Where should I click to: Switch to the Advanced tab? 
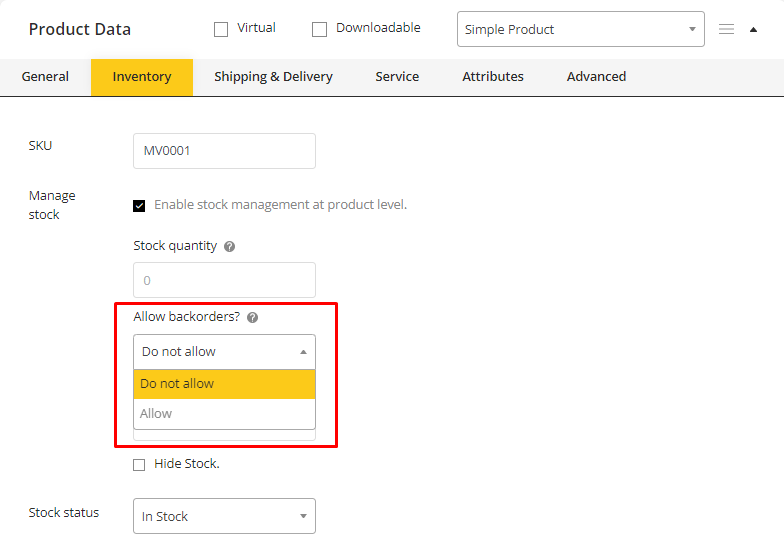(596, 77)
